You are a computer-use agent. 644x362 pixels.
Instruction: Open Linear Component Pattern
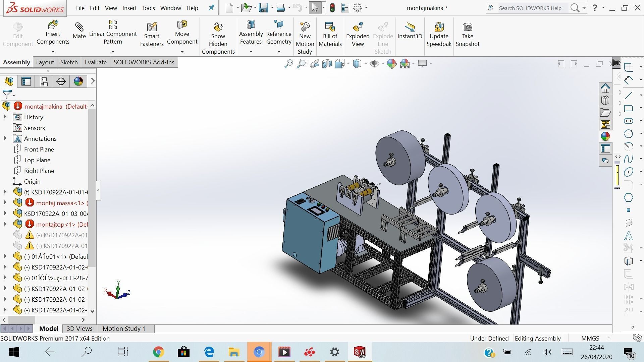[x=113, y=33]
